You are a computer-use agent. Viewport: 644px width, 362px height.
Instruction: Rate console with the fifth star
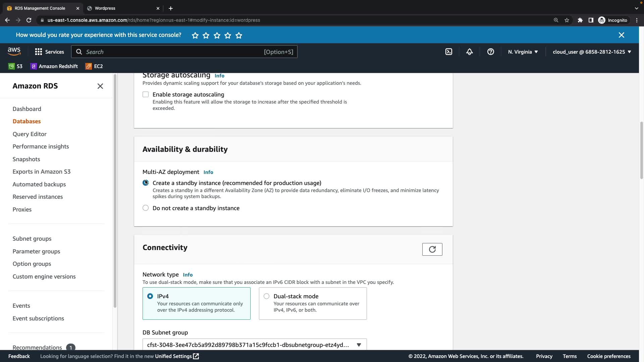tap(239, 35)
